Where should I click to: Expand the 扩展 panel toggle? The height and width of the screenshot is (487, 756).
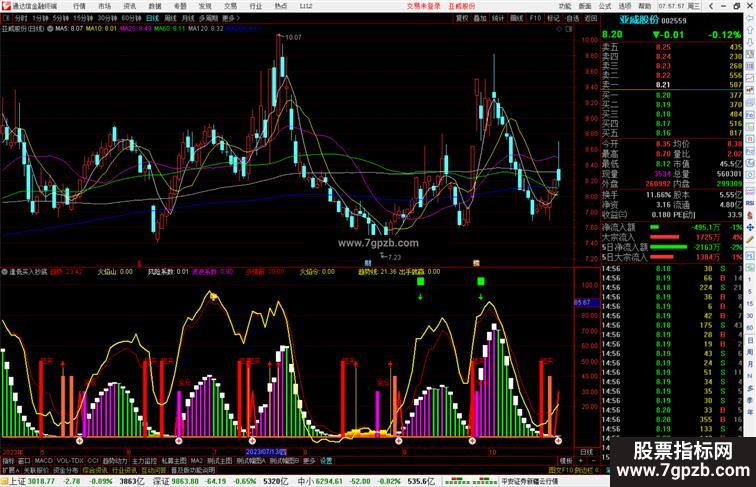click(11, 470)
